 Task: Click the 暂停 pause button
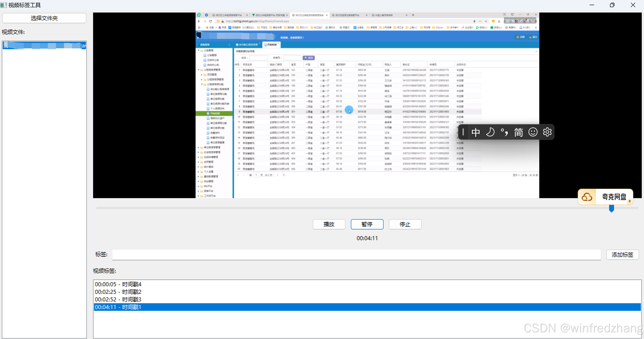[x=367, y=224]
